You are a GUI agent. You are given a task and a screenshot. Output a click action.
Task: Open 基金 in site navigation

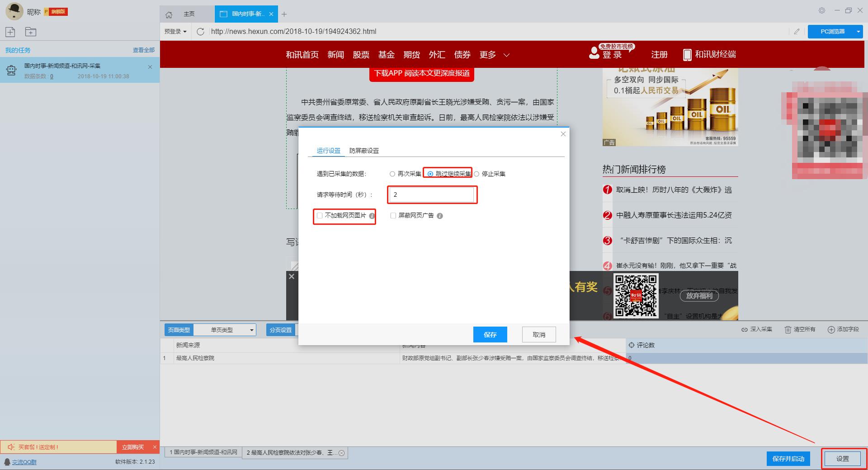tap(386, 55)
